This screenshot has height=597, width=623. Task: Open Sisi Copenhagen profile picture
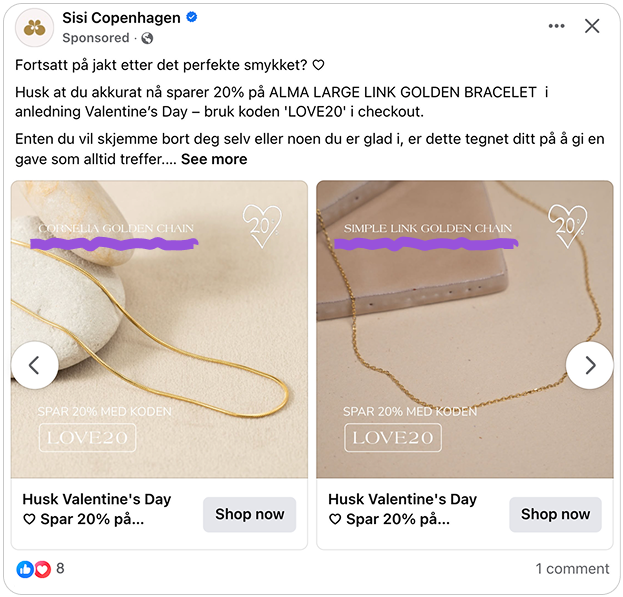coord(35,27)
